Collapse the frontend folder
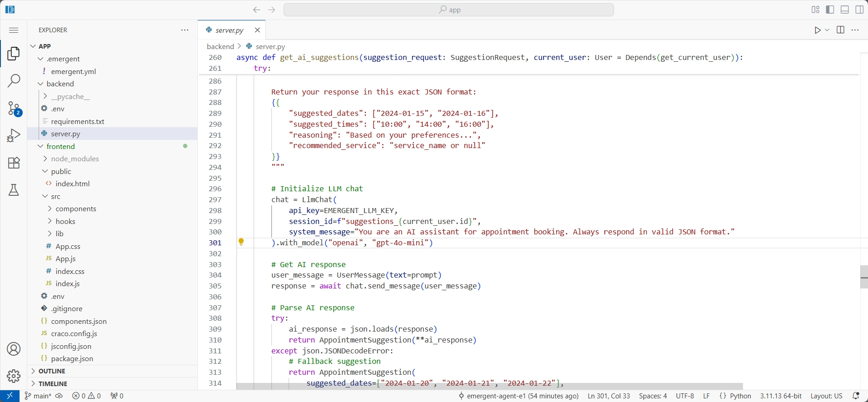 coord(112,146)
